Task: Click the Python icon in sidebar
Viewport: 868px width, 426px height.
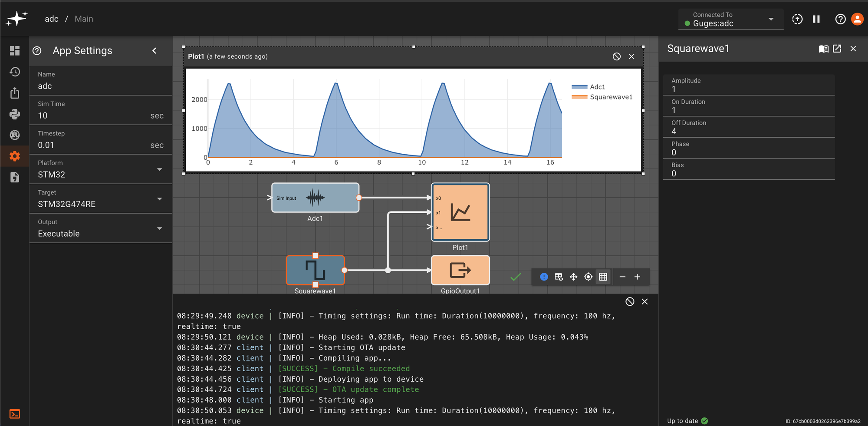Action: pos(15,114)
